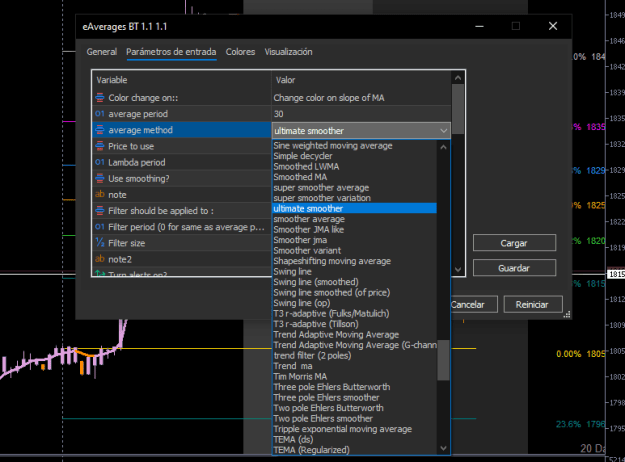The image size is (625, 462).
Task: Click the Price to use enum icon
Action: click(100, 146)
